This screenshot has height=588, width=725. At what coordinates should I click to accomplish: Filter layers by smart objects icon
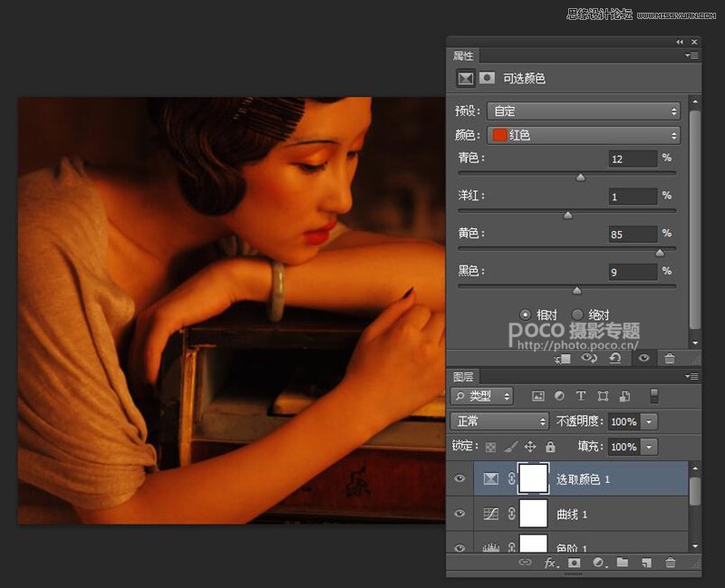[x=624, y=396]
